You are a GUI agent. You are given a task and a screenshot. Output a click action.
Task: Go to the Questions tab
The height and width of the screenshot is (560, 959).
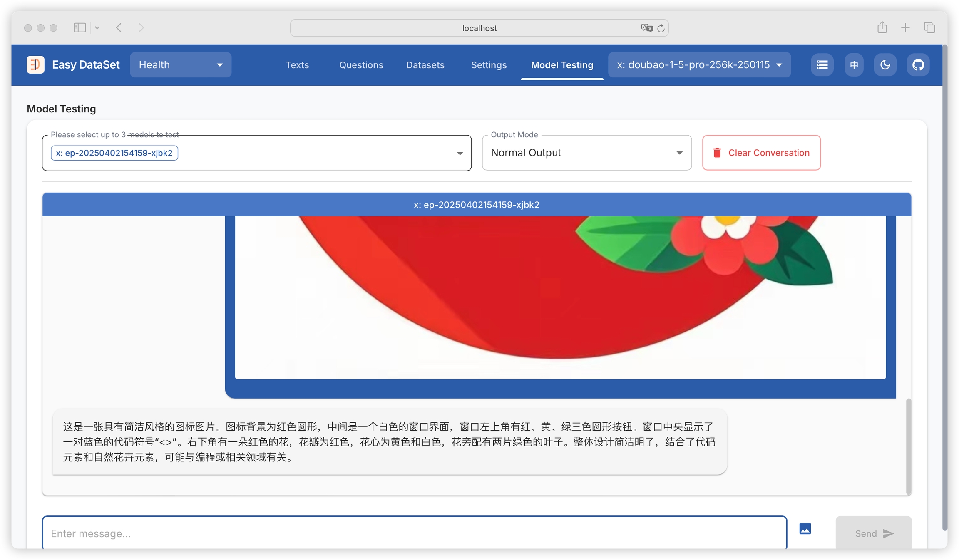click(361, 65)
